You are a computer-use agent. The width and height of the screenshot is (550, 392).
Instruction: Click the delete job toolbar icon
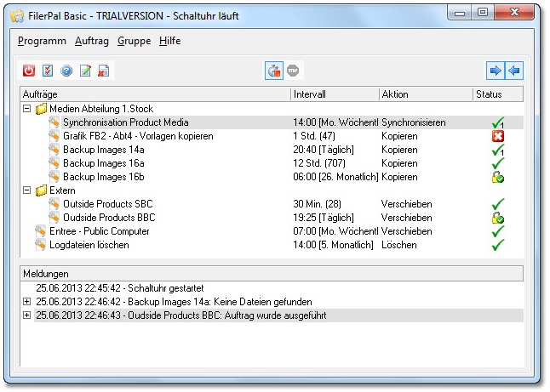(103, 71)
